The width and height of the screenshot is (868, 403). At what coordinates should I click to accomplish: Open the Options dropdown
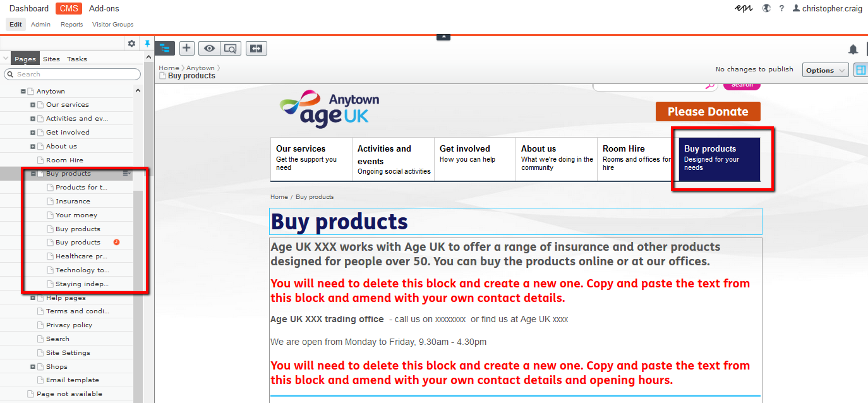click(825, 70)
